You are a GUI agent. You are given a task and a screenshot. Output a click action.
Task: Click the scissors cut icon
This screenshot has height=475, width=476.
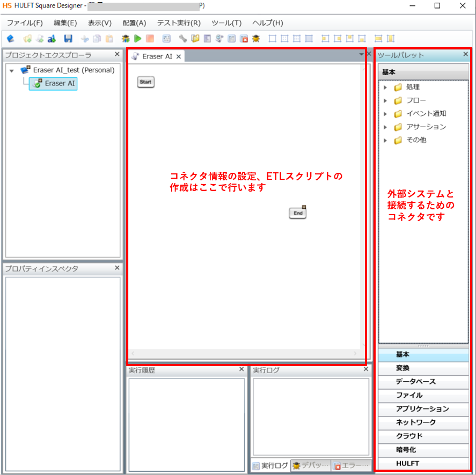85,39
